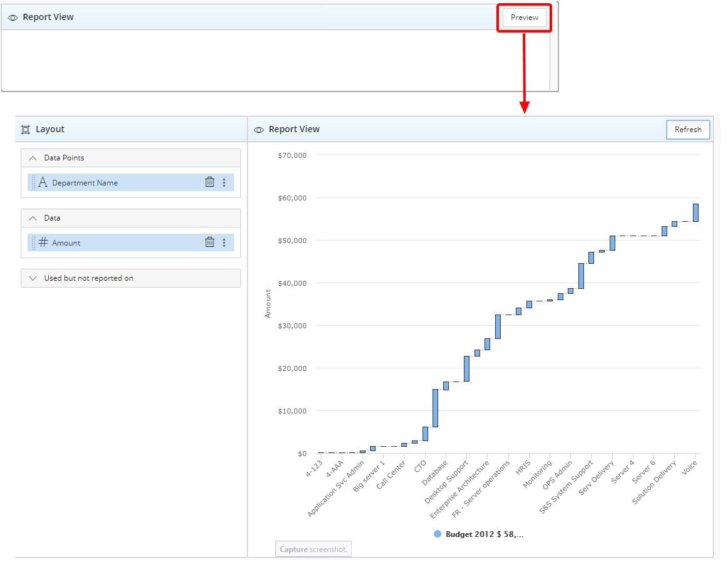Click the Capture screenshot button
The height and width of the screenshot is (567, 728).
[314, 549]
